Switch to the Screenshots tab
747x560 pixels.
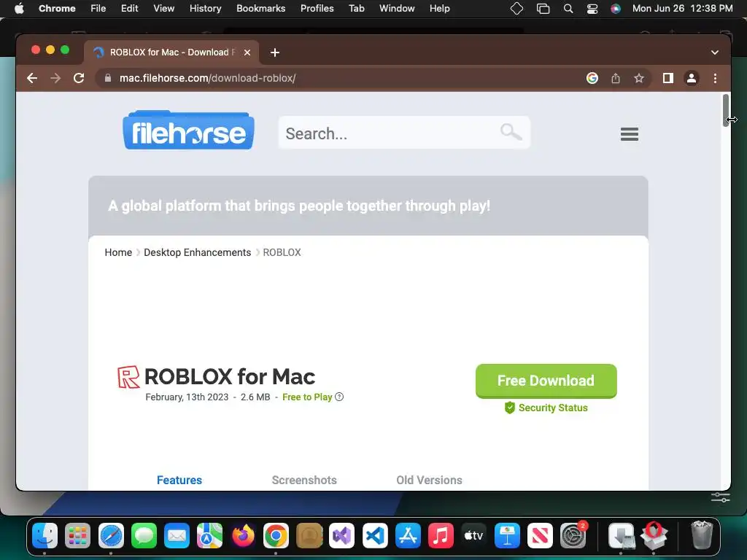pyautogui.click(x=304, y=480)
